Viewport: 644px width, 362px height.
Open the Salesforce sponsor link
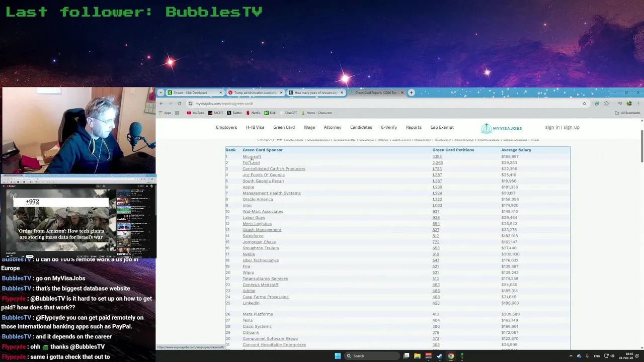pyautogui.click(x=253, y=236)
